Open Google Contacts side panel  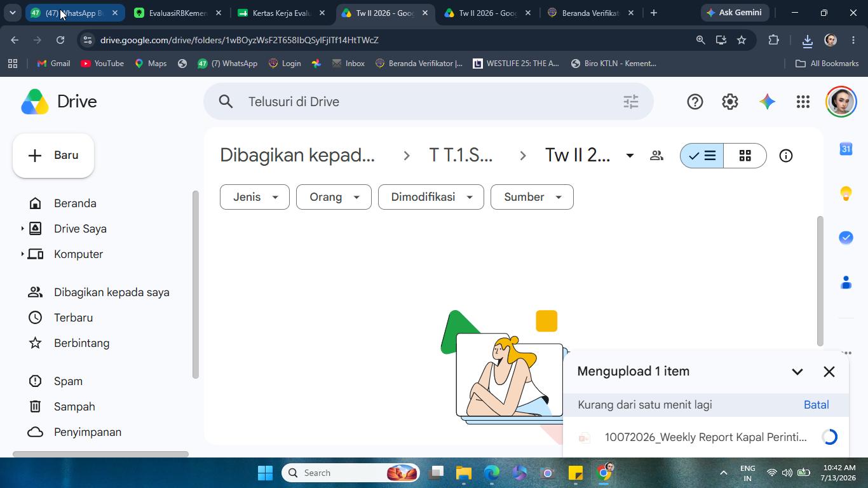coord(846,282)
